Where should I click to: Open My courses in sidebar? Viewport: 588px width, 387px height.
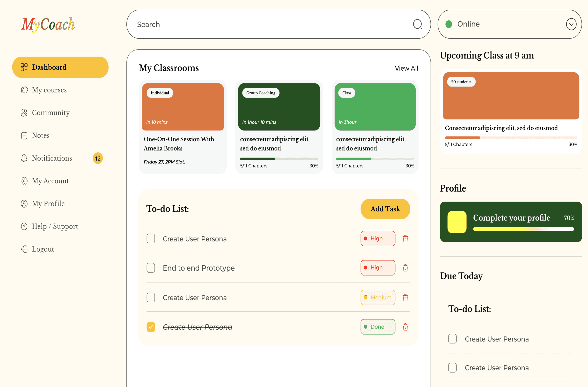coord(49,90)
